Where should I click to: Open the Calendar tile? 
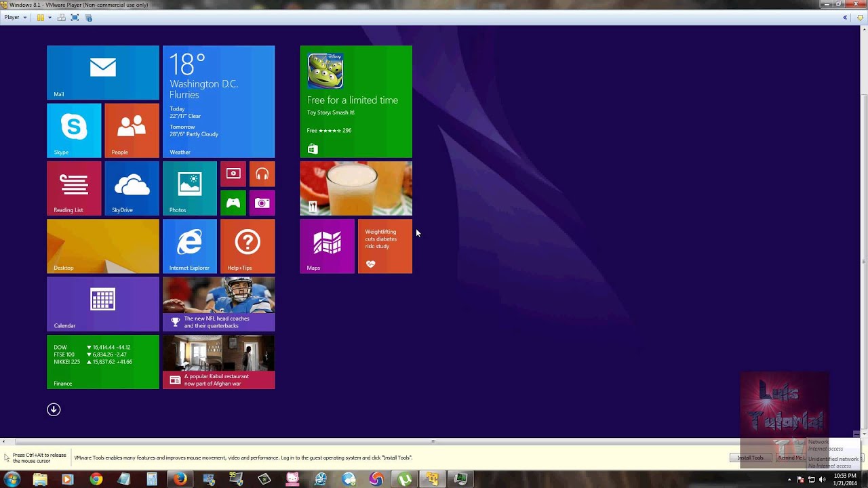pos(103,304)
